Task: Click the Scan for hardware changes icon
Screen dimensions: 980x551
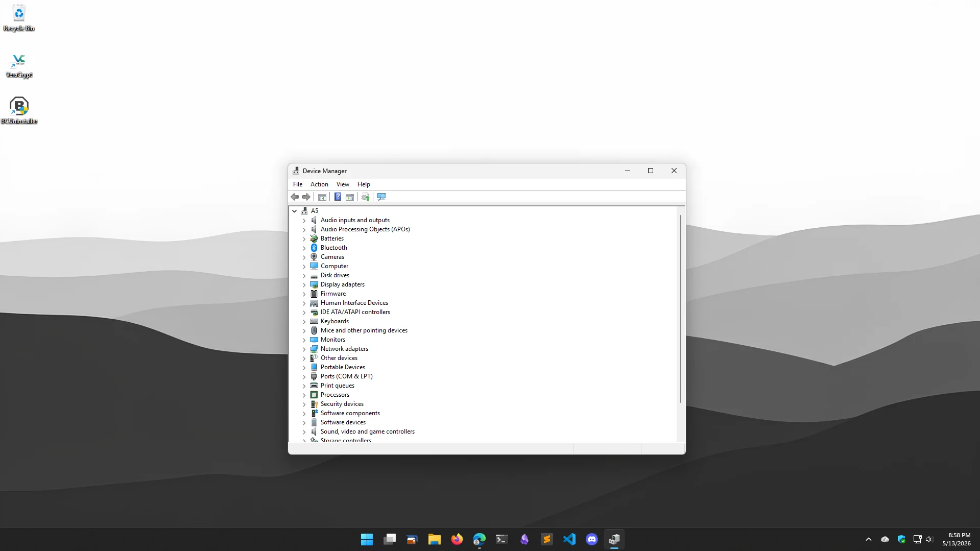Action: click(381, 197)
